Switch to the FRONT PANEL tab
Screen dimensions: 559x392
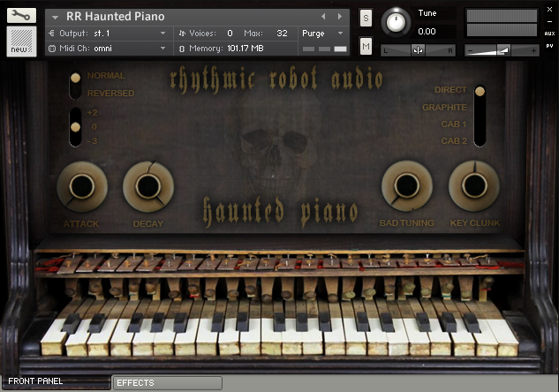point(57,381)
